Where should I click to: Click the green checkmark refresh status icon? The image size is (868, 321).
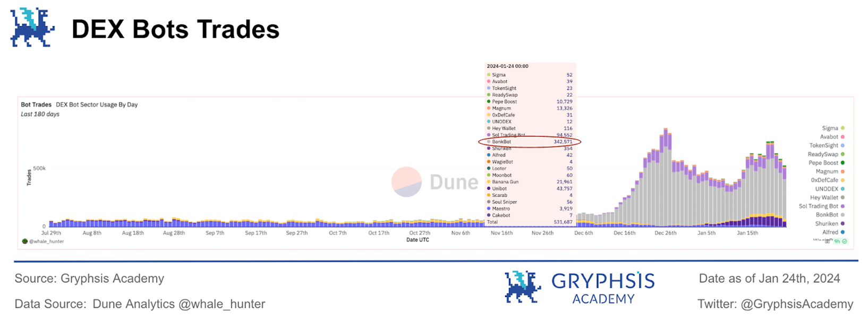(x=845, y=241)
